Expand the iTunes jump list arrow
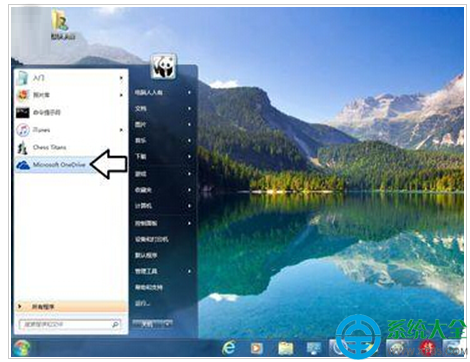This screenshot has height=362, width=470. click(121, 130)
